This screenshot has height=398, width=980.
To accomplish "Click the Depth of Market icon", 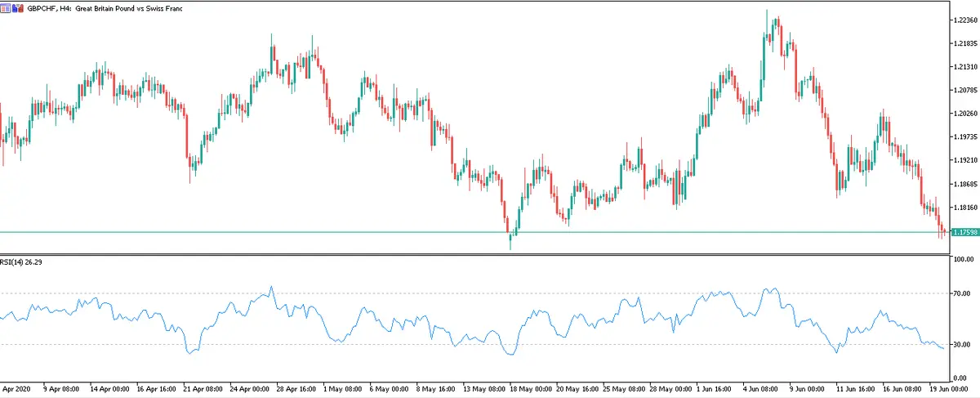I will [17, 7].
